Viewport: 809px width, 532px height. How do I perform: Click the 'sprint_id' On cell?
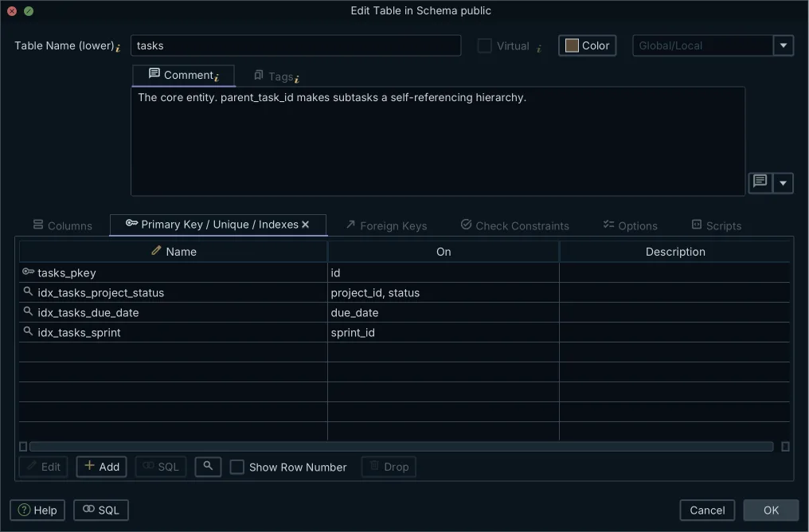pyautogui.click(x=444, y=332)
